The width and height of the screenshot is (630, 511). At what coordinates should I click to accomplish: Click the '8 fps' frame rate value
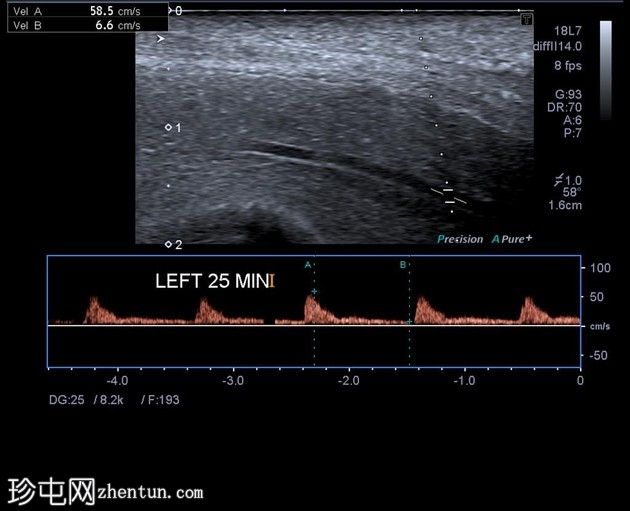pos(568,65)
